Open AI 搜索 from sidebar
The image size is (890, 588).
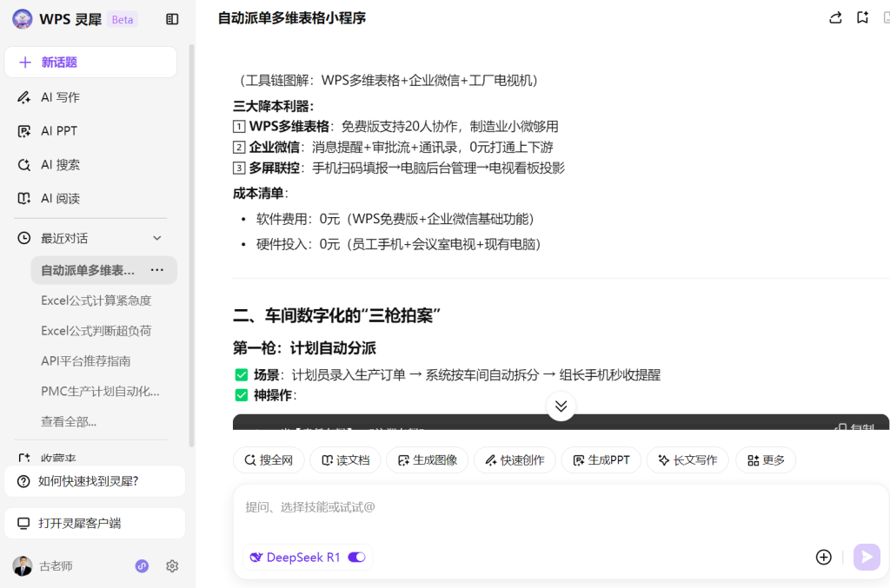(60, 165)
